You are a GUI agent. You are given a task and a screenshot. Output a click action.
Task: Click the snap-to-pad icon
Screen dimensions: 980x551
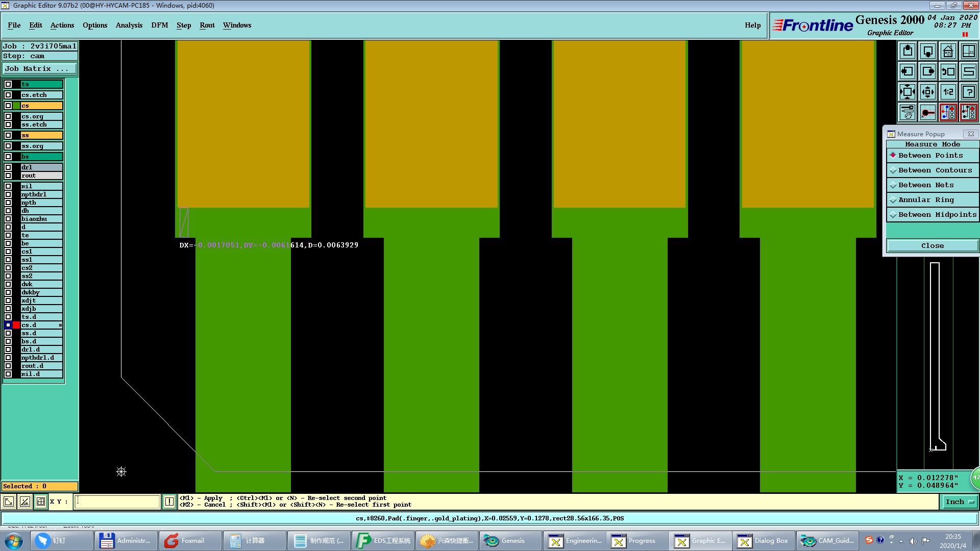[x=927, y=112]
